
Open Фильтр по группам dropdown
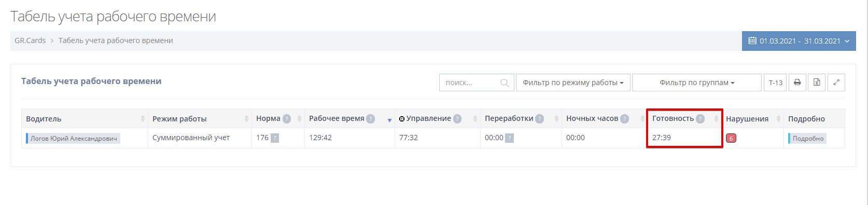click(x=697, y=83)
